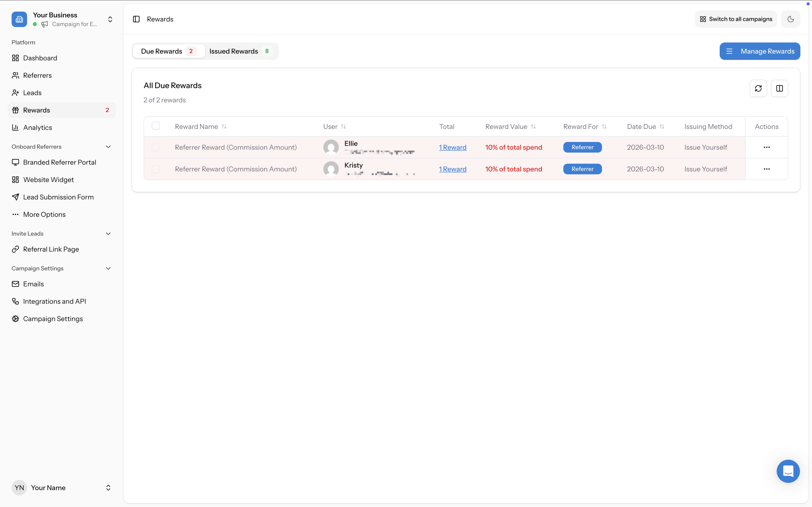The image size is (812, 507).
Task: Open the column visibility settings icon
Action: point(779,88)
